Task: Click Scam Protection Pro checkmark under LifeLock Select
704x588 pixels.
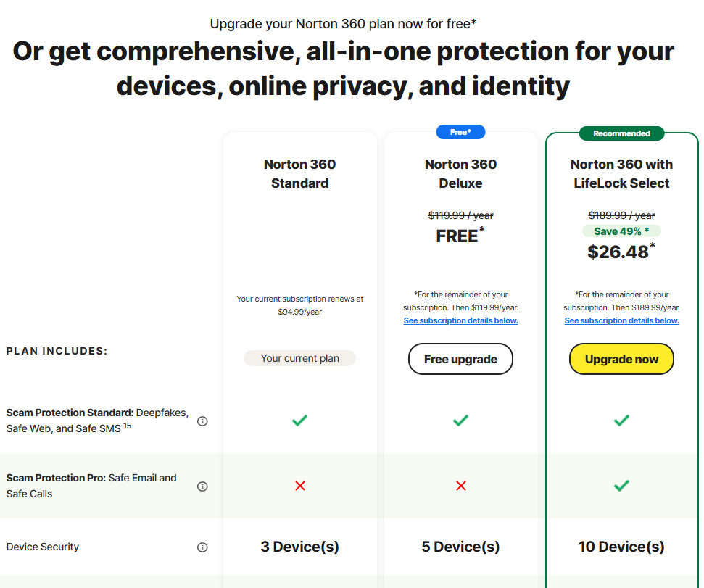Action: pos(621,486)
